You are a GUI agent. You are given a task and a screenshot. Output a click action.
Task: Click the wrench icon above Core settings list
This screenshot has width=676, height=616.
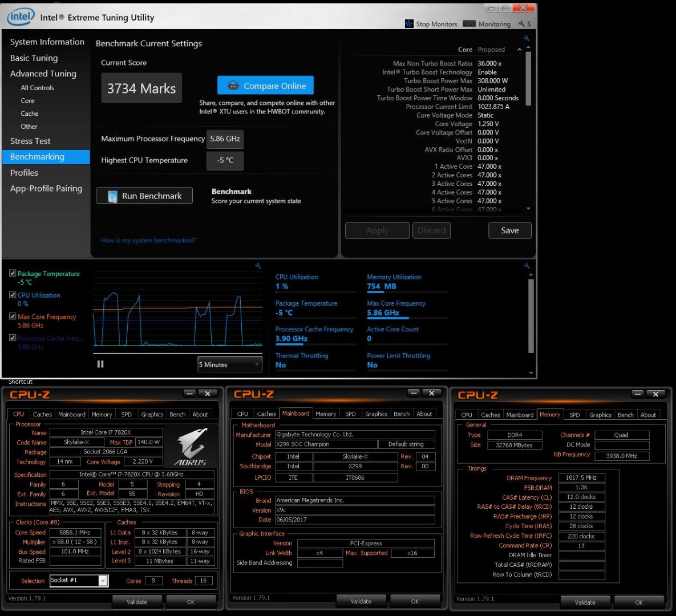[527, 38]
